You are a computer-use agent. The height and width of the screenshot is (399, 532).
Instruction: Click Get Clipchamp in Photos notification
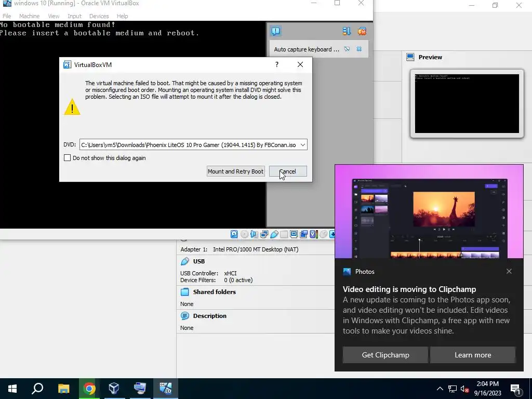(385, 355)
